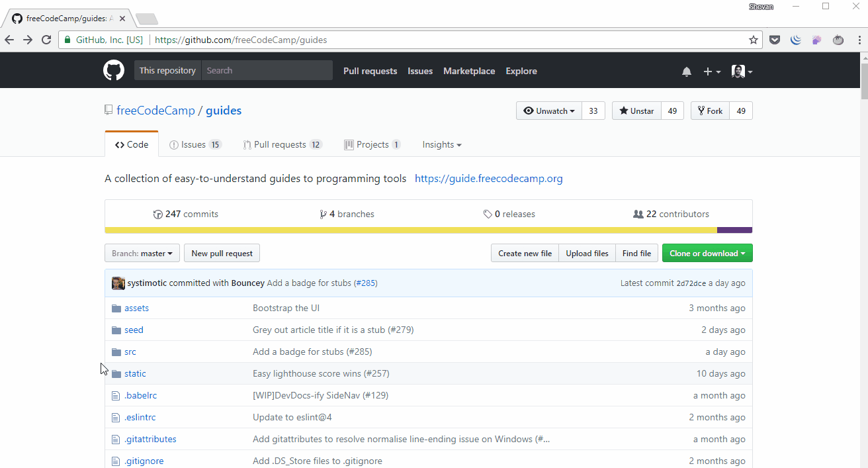The image size is (868, 468).
Task: Open the Pull requests repo tab
Action: click(x=282, y=144)
